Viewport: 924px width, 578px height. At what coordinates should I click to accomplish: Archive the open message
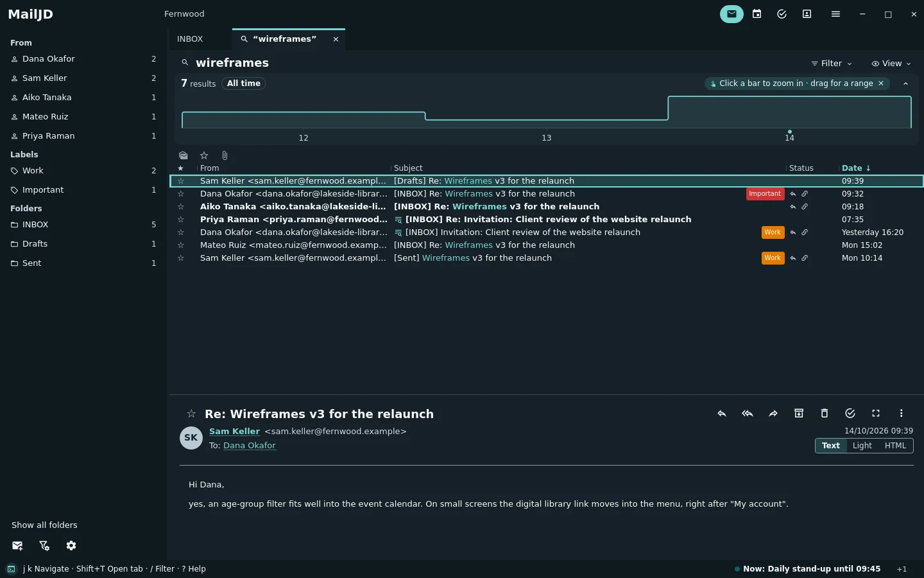click(799, 414)
